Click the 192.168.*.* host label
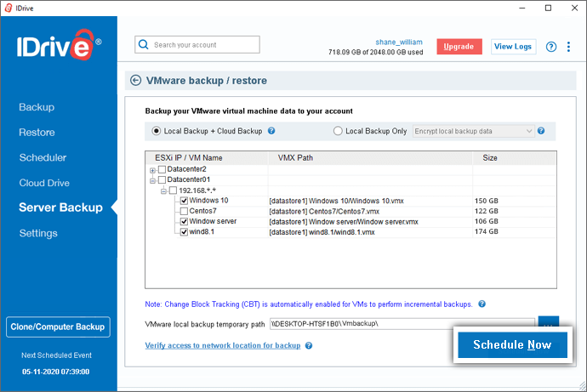 click(x=197, y=190)
